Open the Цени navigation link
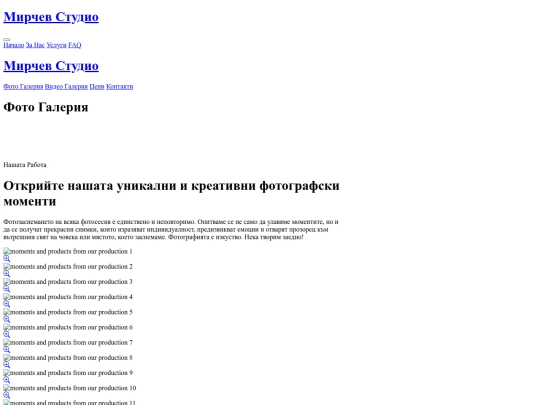The width and height of the screenshot is (540, 405). (x=97, y=86)
